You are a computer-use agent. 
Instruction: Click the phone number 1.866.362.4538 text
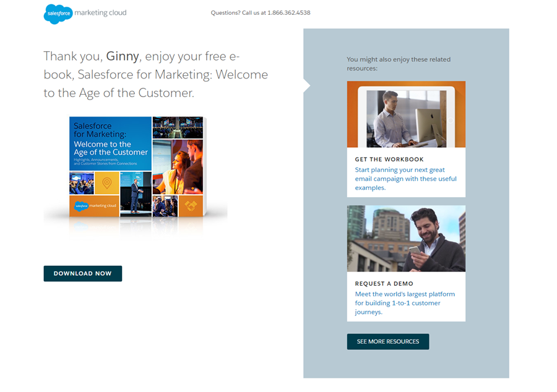click(289, 13)
